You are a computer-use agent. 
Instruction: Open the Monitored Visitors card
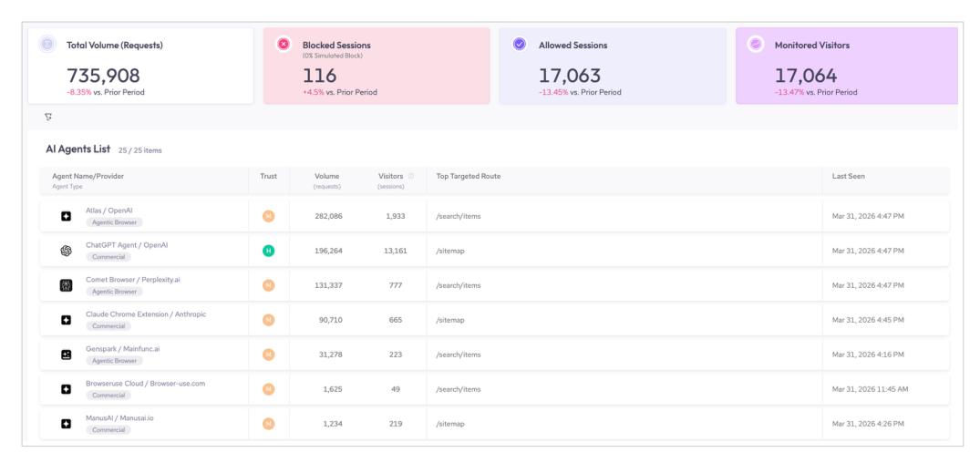[x=847, y=66]
